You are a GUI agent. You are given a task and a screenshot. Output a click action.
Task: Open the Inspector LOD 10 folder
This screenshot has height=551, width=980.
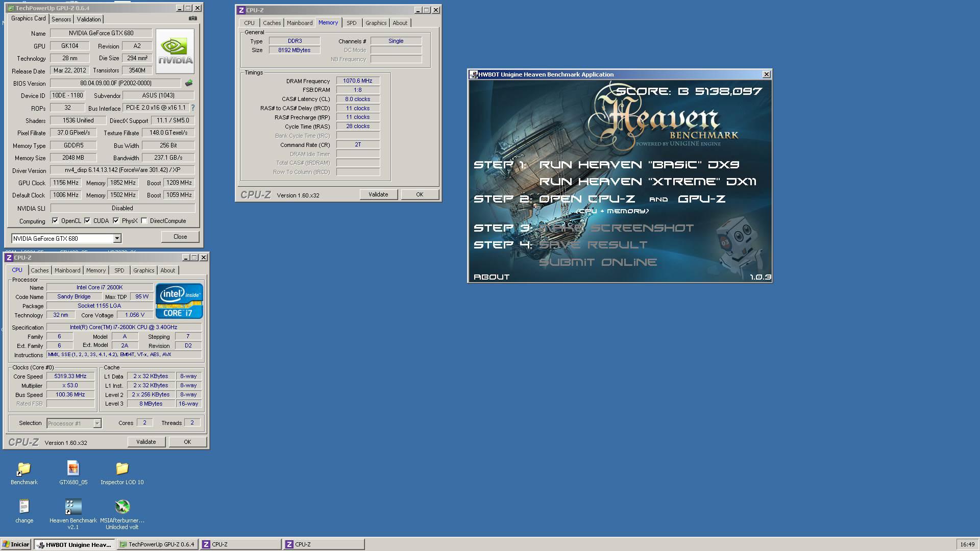[x=122, y=473]
